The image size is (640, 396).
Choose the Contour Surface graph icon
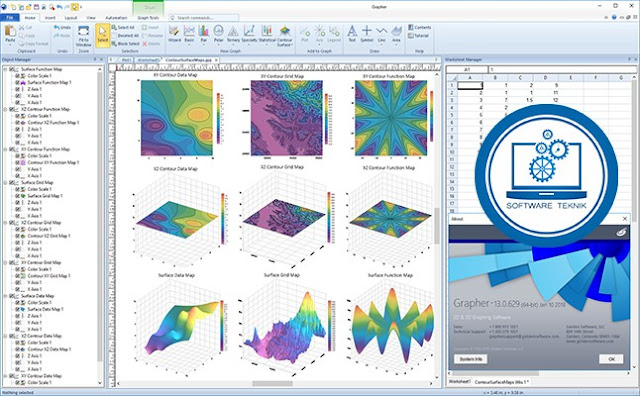(x=284, y=31)
